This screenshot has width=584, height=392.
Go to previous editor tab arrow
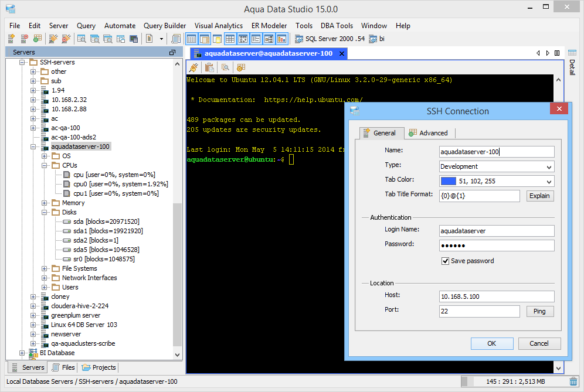(x=538, y=53)
